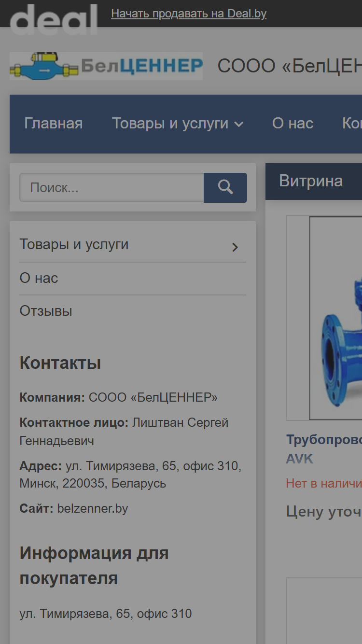Go to Главная in the navigation bar

coord(54,124)
